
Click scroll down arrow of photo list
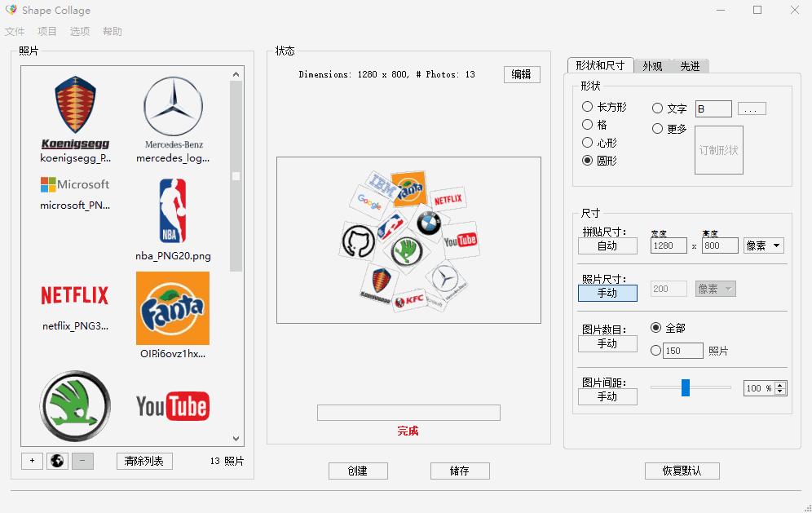coord(236,439)
